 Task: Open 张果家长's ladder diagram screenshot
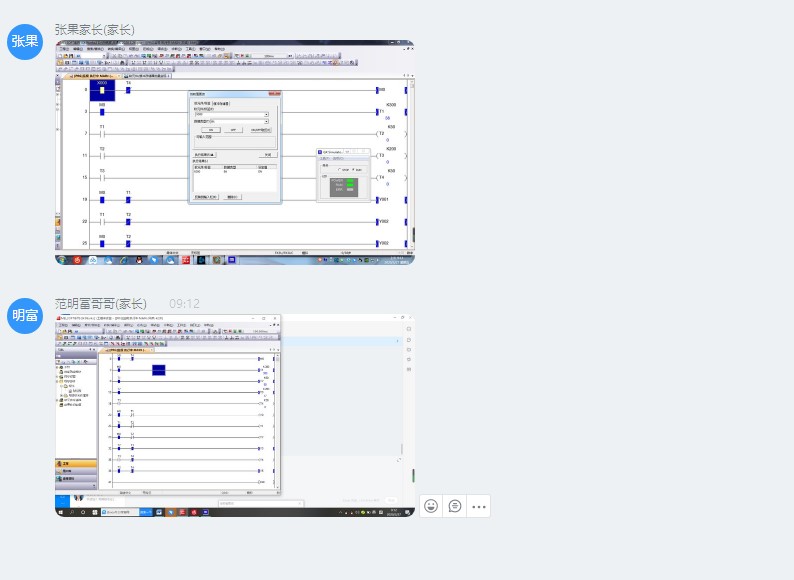234,152
